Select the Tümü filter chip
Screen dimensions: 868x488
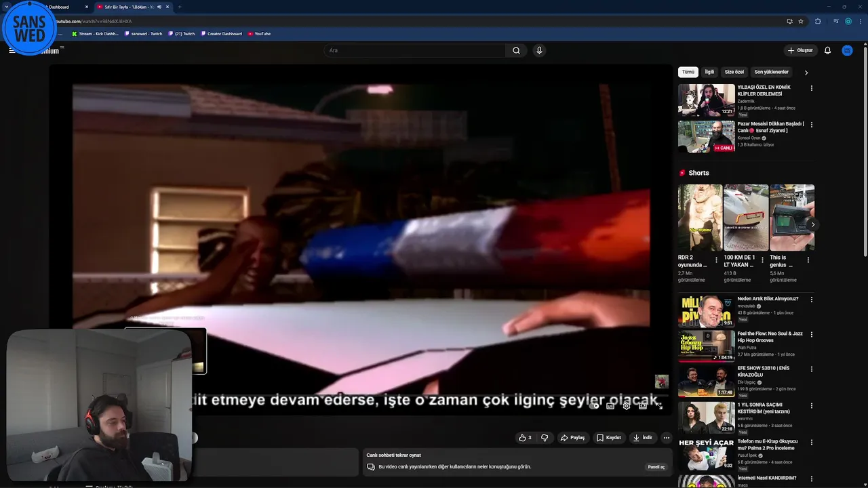[688, 72]
